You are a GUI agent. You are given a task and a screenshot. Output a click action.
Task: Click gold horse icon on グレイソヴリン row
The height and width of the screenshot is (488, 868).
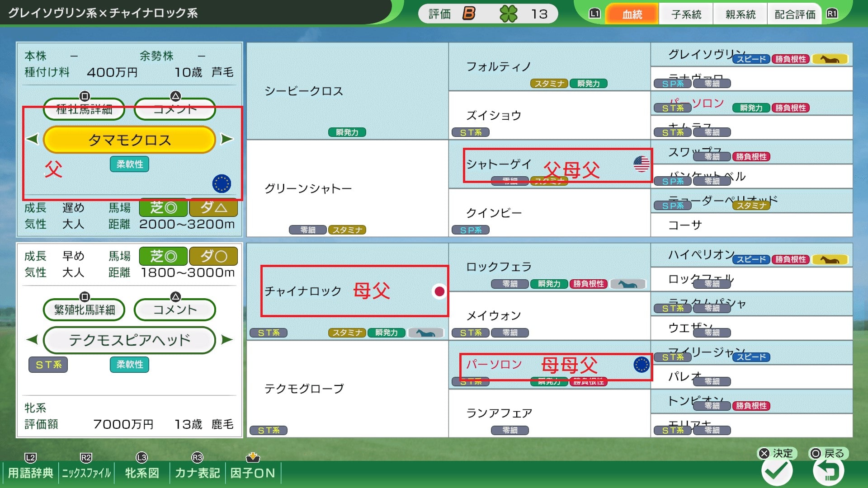point(830,59)
